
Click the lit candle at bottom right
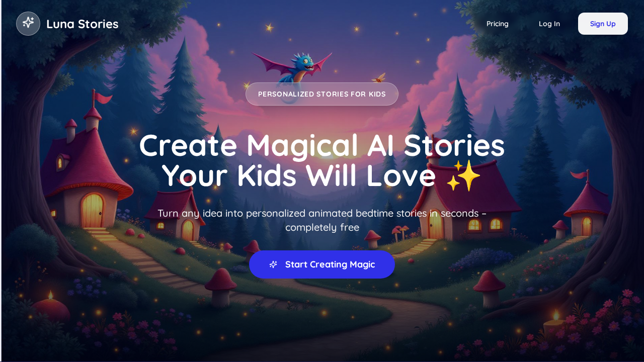(x=556, y=325)
